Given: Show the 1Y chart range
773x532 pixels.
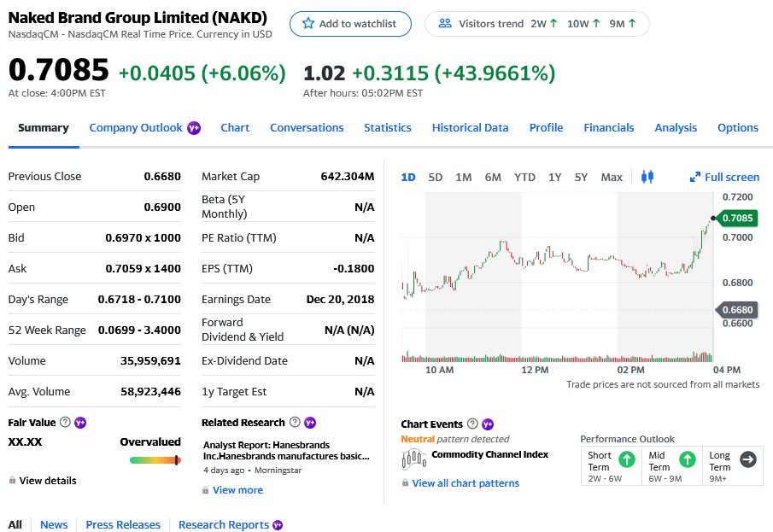Looking at the screenshot, I should point(555,177).
